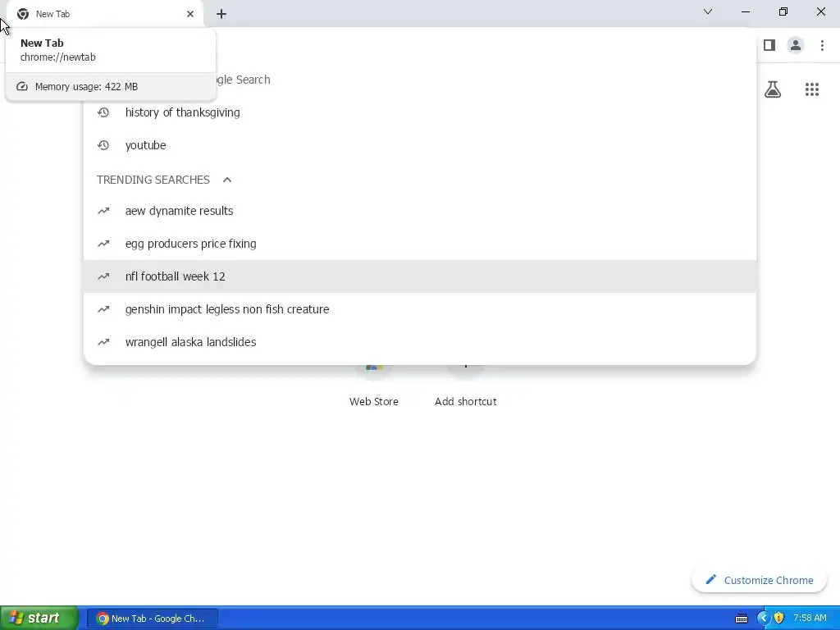Click trend icon beside 'wrangell alaska landslides'
Screen dimensions: 840x630
click(103, 342)
